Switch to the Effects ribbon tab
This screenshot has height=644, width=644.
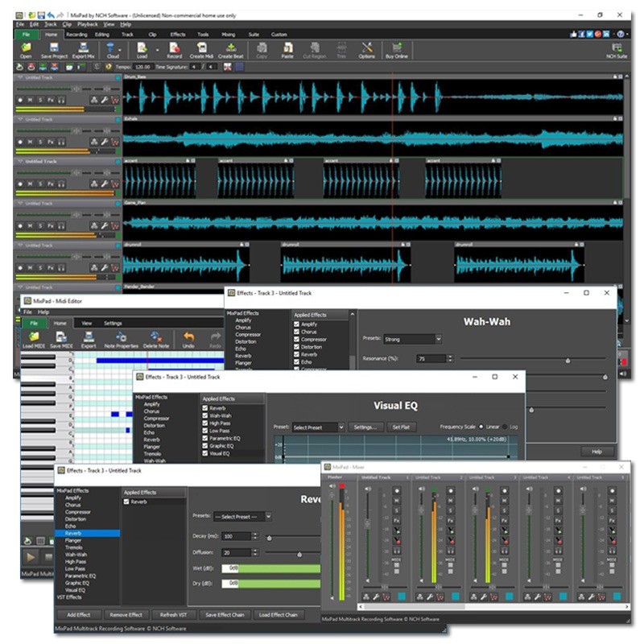point(178,35)
